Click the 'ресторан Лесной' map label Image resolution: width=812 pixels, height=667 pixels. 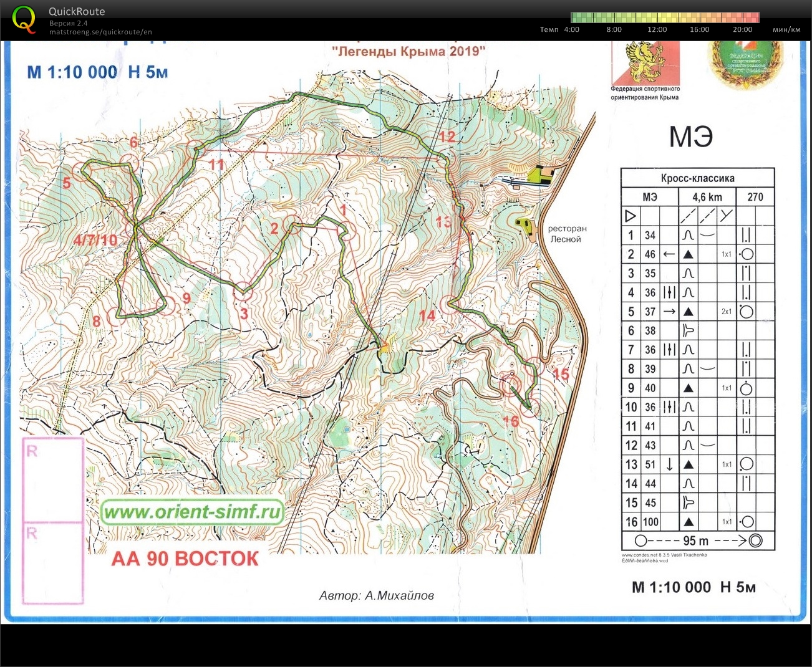point(566,234)
